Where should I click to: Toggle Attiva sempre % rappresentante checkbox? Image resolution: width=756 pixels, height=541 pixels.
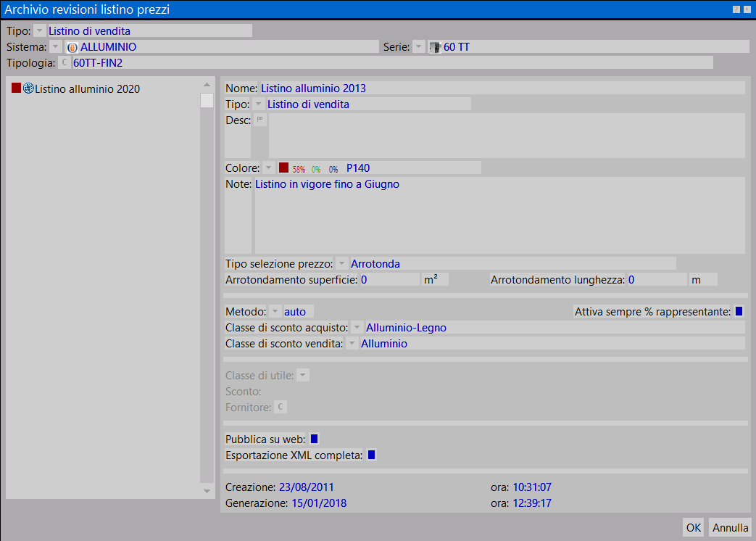[739, 312]
